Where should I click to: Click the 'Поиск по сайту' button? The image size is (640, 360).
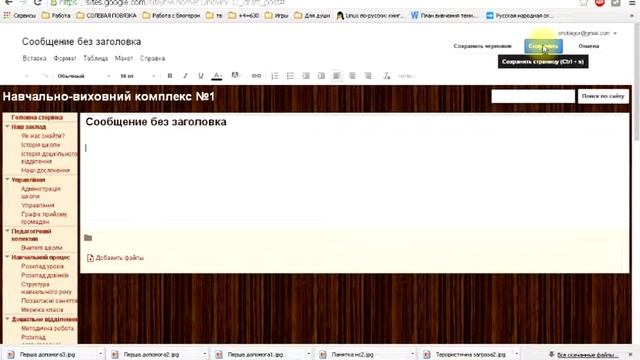pyautogui.click(x=603, y=96)
